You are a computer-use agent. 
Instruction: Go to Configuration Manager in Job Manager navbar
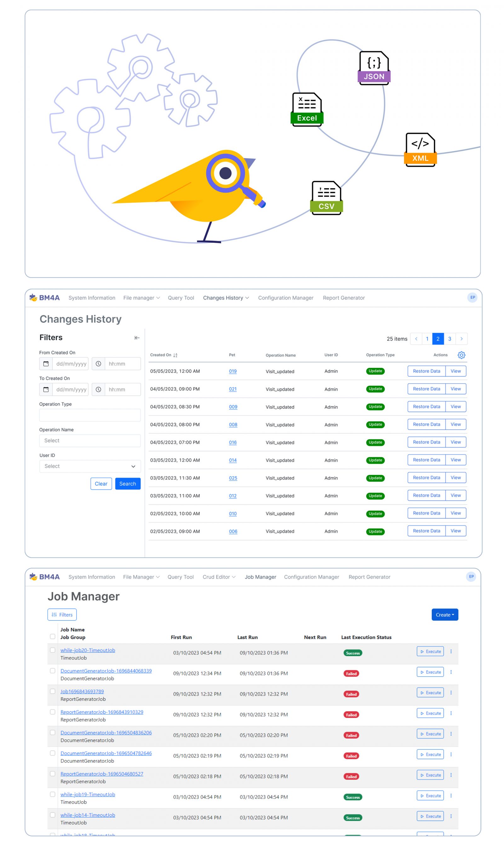pos(311,577)
